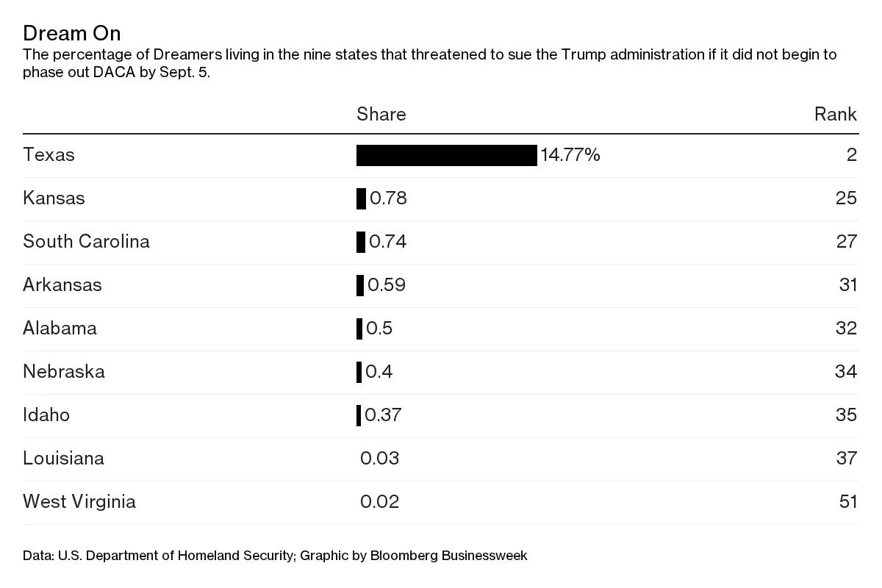Click the Texas state label
882x588 pixels.
point(49,155)
